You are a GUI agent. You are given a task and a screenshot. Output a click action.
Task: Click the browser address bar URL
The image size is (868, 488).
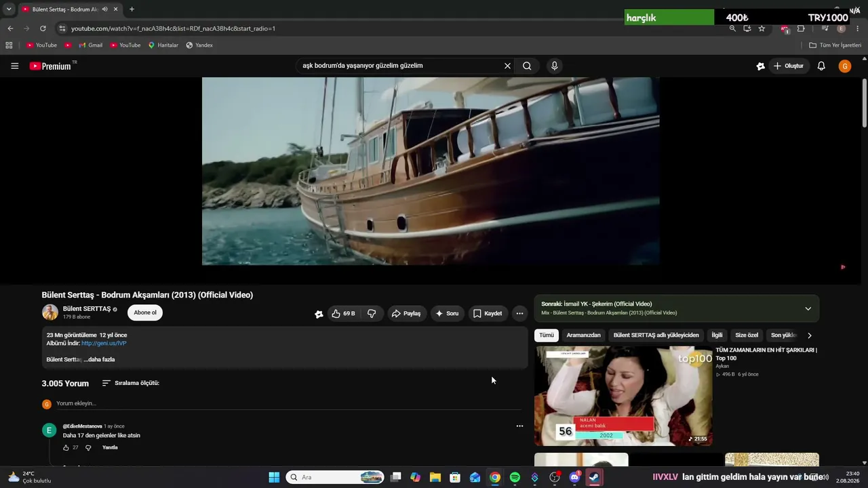pos(173,28)
